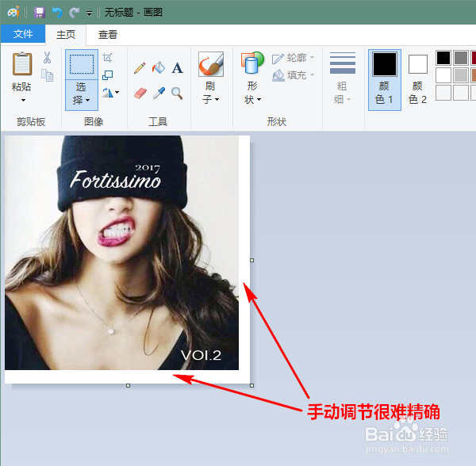
Task: Select the Pencil tool
Action: tap(140, 68)
